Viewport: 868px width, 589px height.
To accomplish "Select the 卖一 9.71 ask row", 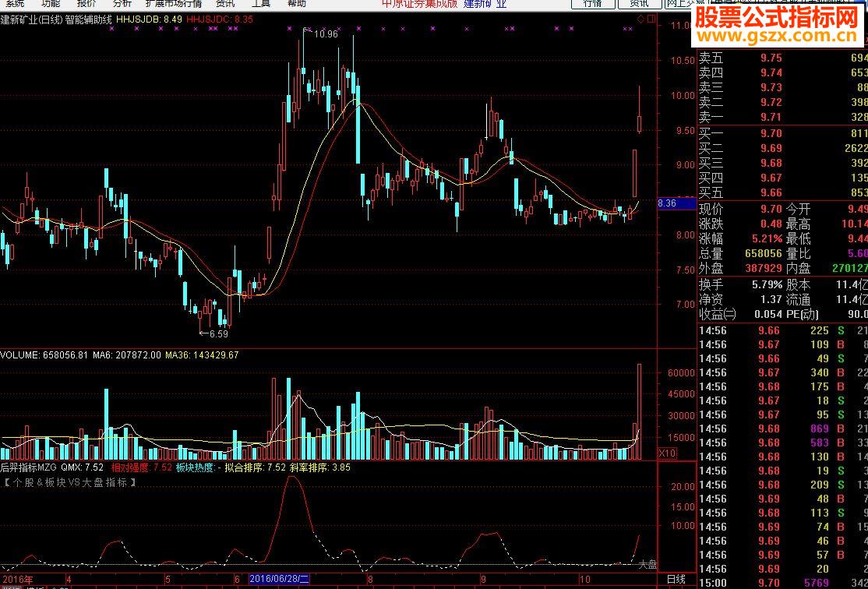I will [x=782, y=117].
